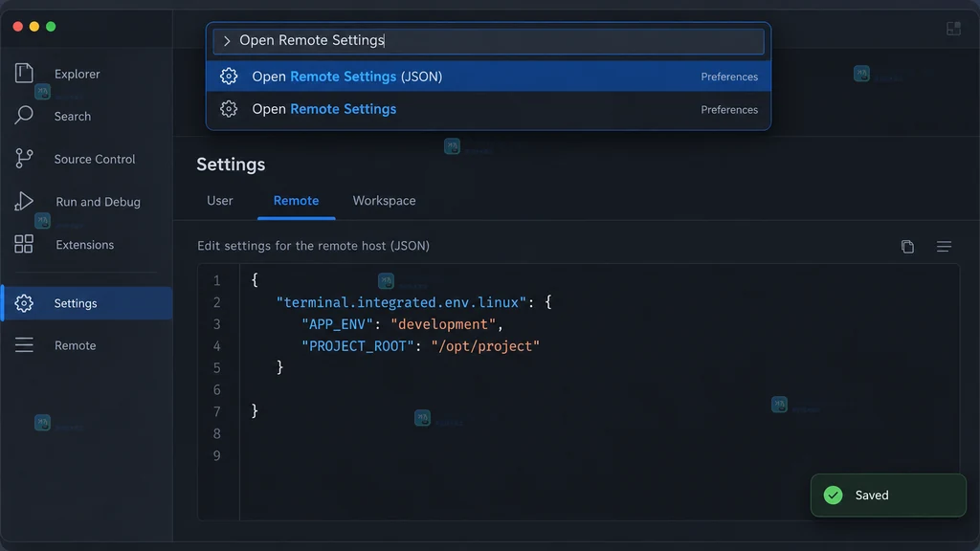Click the Settings page heading

(x=231, y=165)
